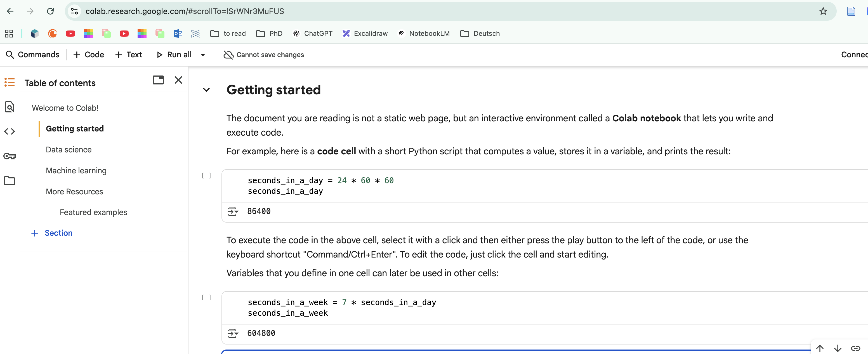Move cell down with arrow icon
868x354 pixels.
pos(838,348)
